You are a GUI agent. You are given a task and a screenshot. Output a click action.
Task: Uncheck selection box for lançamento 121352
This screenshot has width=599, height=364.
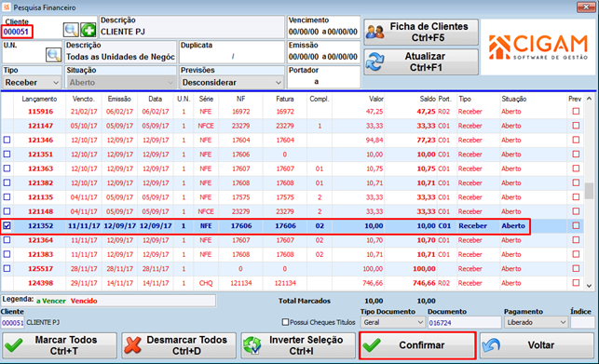[x=7, y=225]
